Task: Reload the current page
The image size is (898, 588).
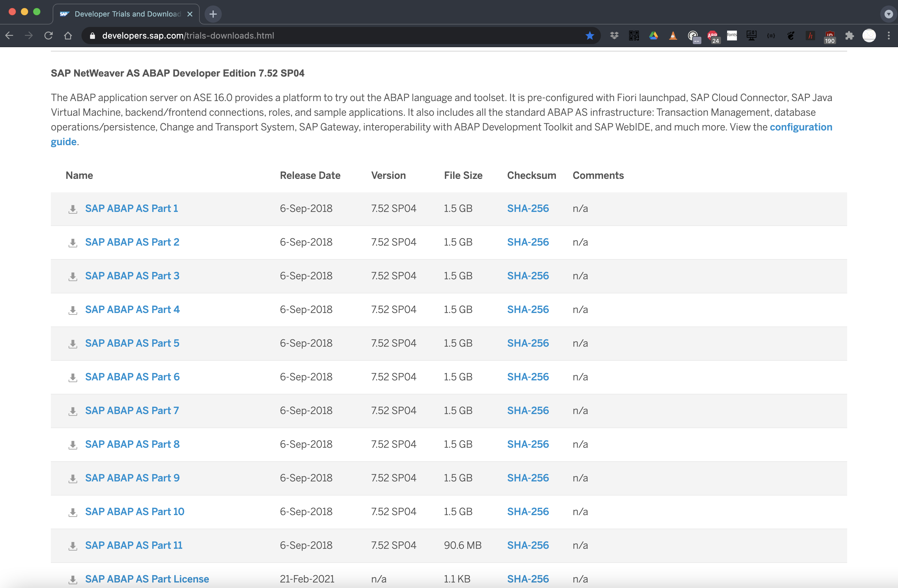Action: tap(48, 36)
